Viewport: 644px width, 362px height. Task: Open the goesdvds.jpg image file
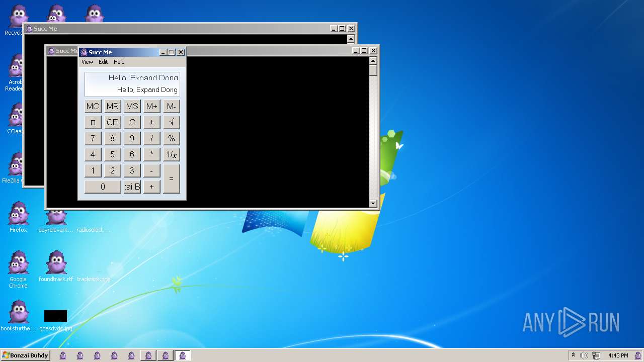[55, 320]
